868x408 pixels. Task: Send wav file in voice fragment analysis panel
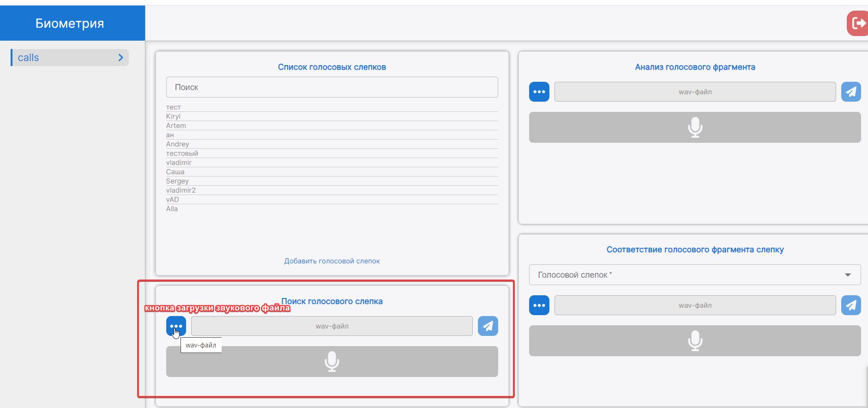(850, 92)
